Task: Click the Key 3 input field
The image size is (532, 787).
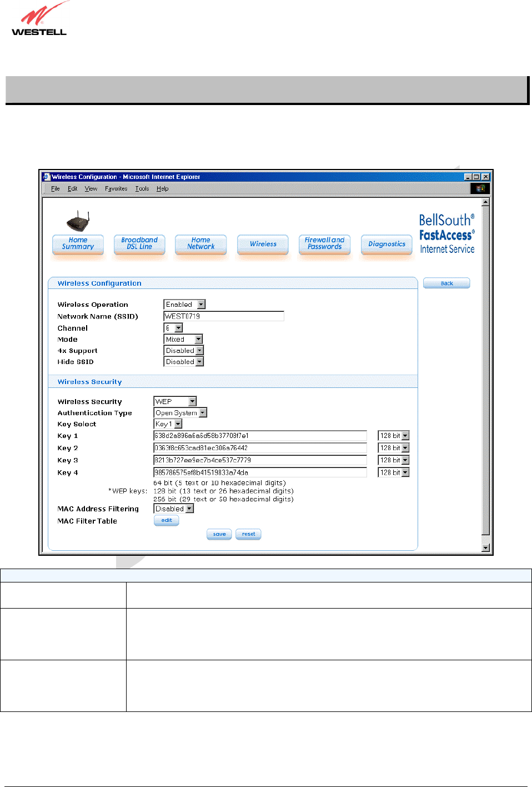Action: (x=260, y=460)
